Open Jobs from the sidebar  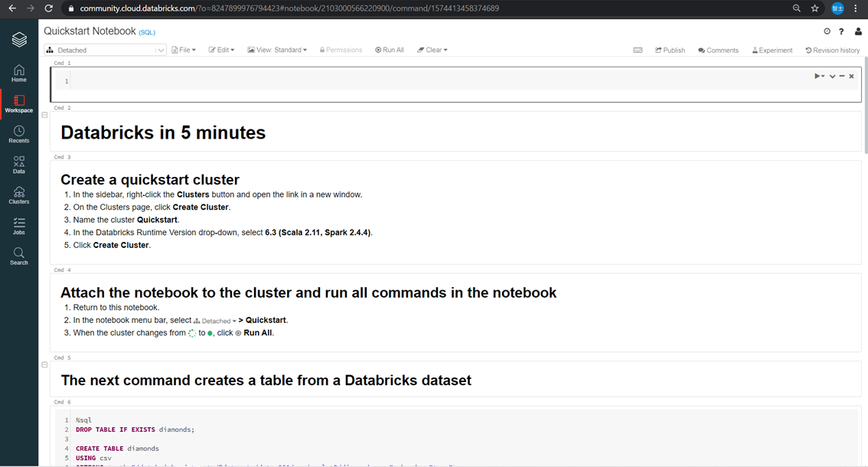coord(19,226)
